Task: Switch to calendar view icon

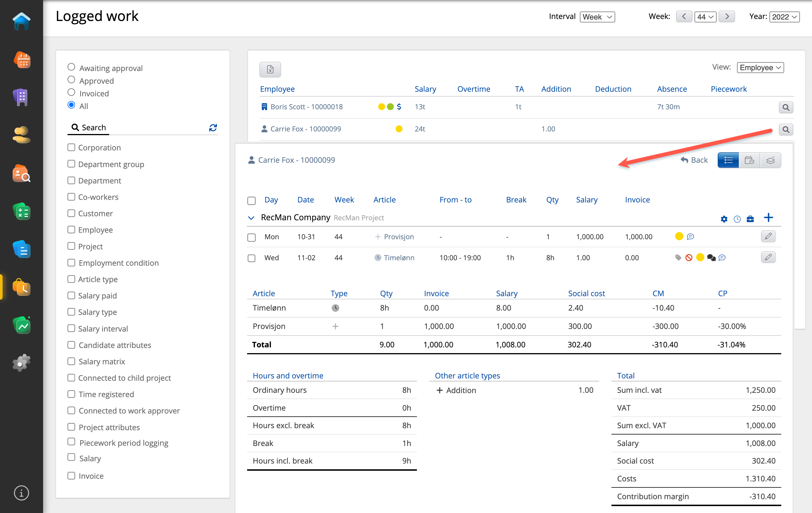Action: [749, 160]
